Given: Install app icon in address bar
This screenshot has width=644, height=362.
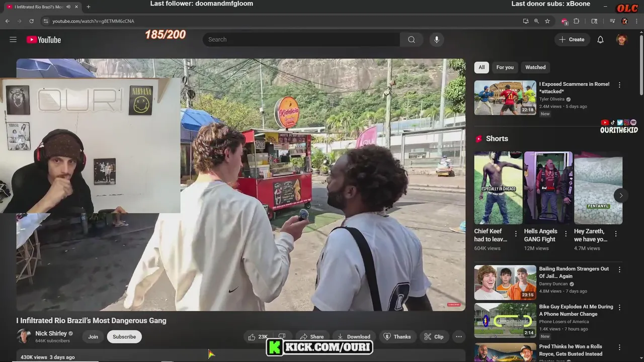Looking at the screenshot, I should (526, 21).
